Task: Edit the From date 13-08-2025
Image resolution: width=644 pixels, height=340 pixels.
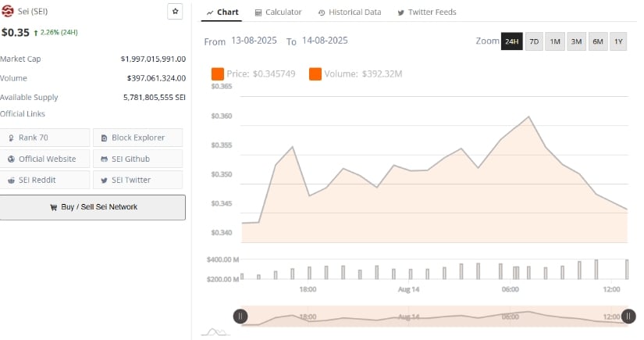Action: pyautogui.click(x=254, y=41)
